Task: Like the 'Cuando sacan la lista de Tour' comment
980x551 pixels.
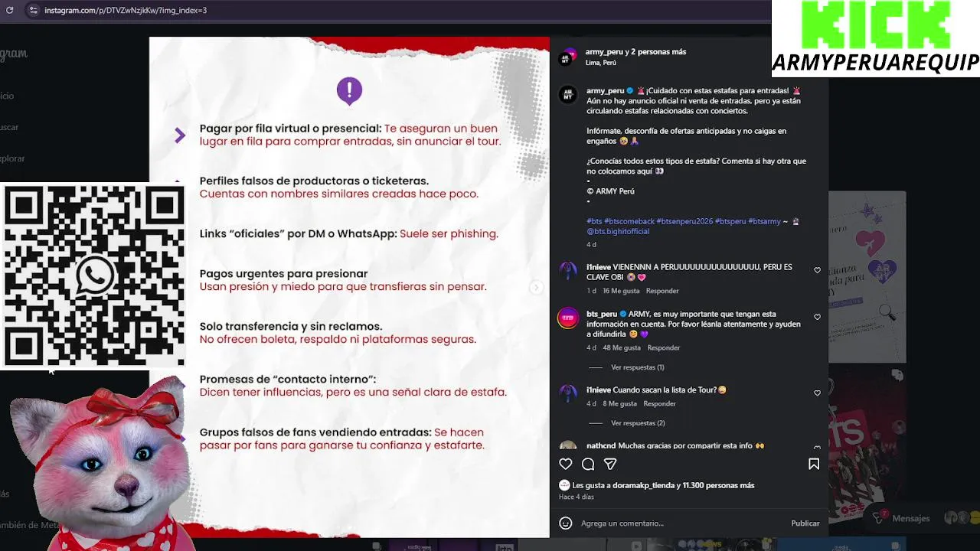Action: [817, 393]
